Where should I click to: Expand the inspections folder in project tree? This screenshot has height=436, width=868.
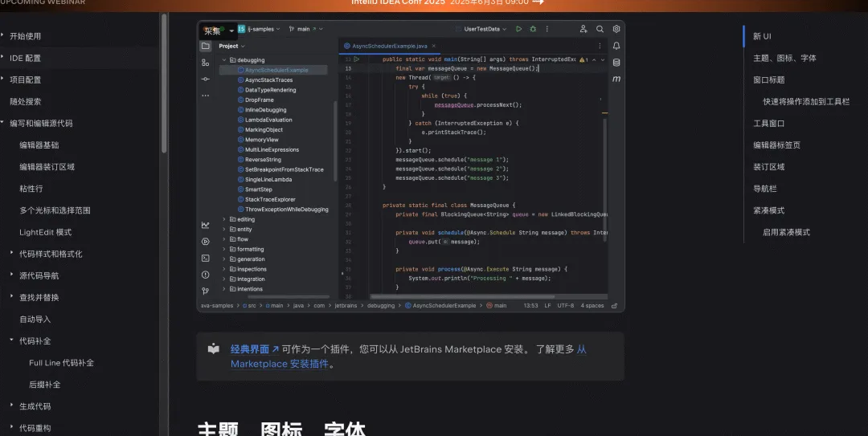pyautogui.click(x=224, y=269)
